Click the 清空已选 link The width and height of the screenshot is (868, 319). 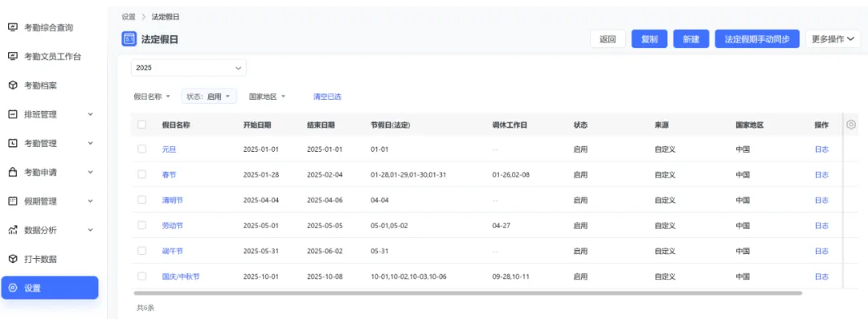tap(327, 96)
